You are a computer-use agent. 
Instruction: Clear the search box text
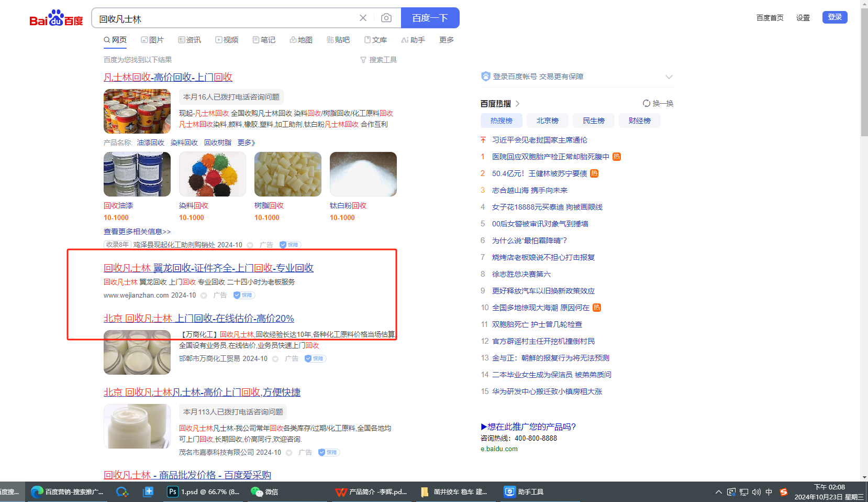tap(363, 18)
